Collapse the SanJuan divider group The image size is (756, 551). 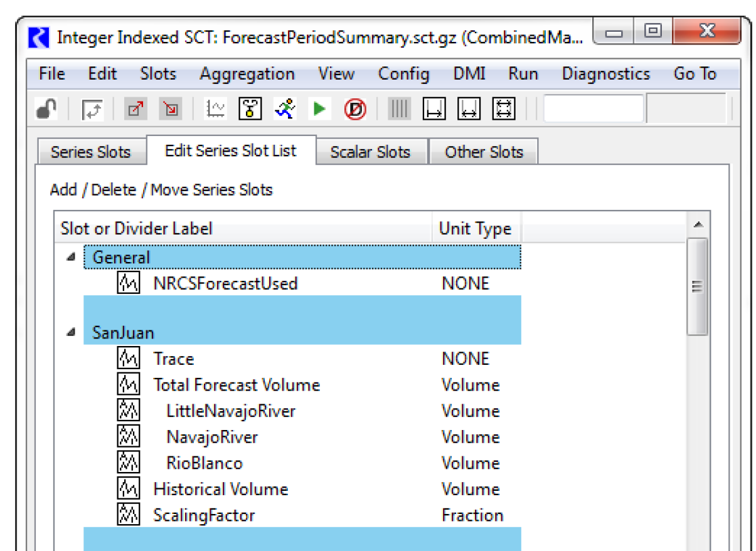(x=71, y=333)
